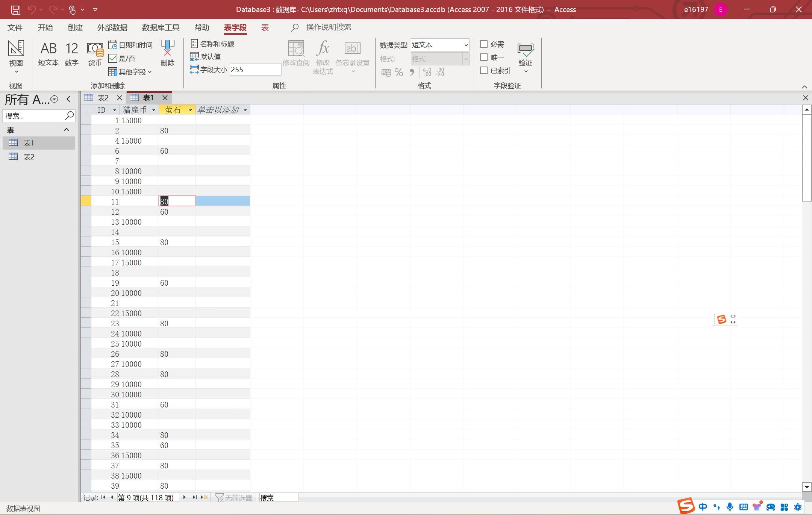812x515 pixels.
Task: Open the 开始 (Home) ribbon tab
Action: click(x=45, y=27)
